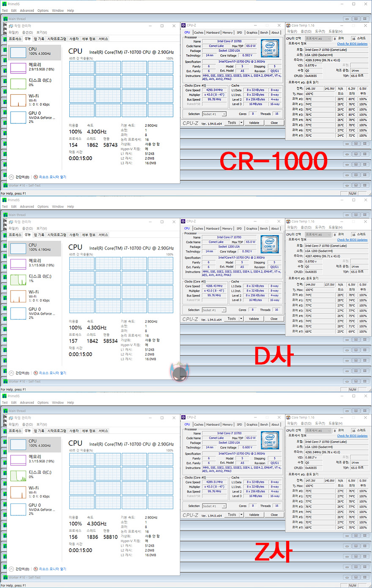Open Tools dropdown arrow in D사 CPU-Z

(241, 318)
